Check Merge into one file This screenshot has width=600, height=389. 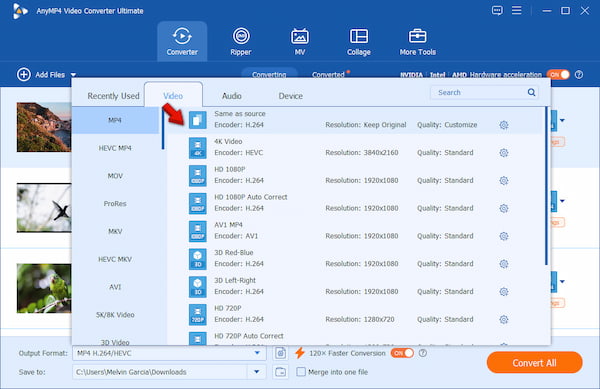301,372
